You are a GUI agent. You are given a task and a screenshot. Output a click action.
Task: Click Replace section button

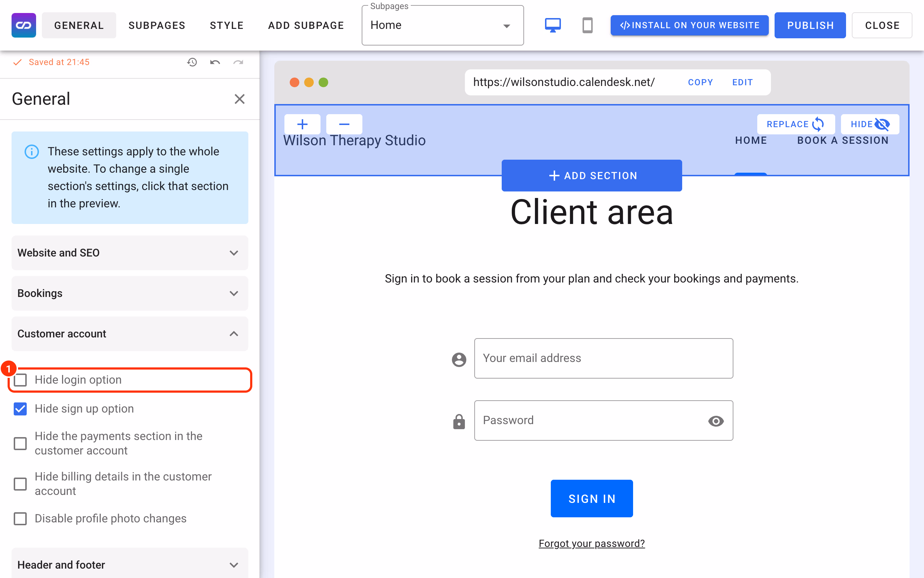[x=796, y=124]
